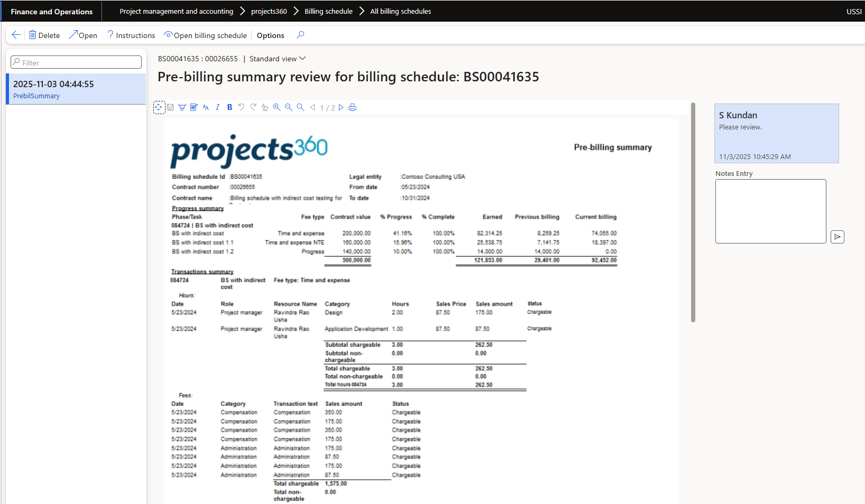865x504 pixels.
Task: Open the Instructions menu item
Action: (131, 35)
